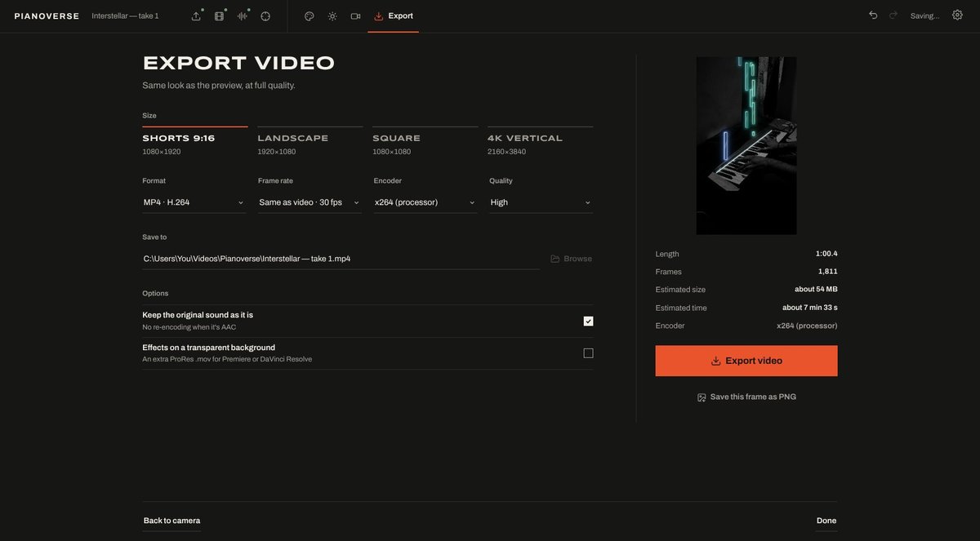
Task: Click the Browse folder button
Action: 571,259
